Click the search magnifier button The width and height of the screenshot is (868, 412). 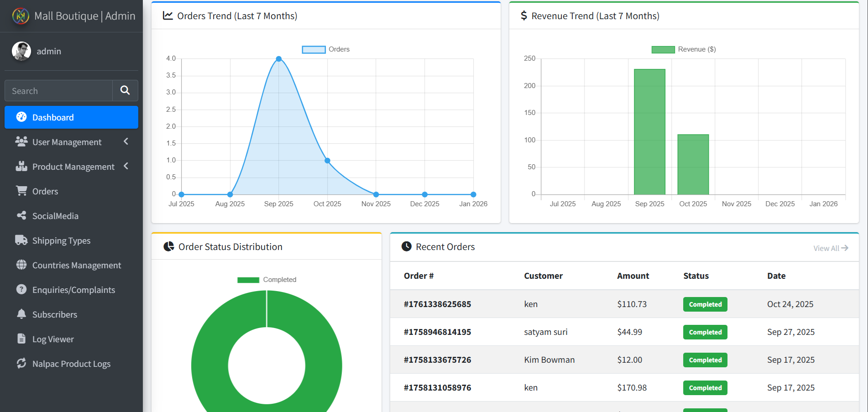[125, 90]
